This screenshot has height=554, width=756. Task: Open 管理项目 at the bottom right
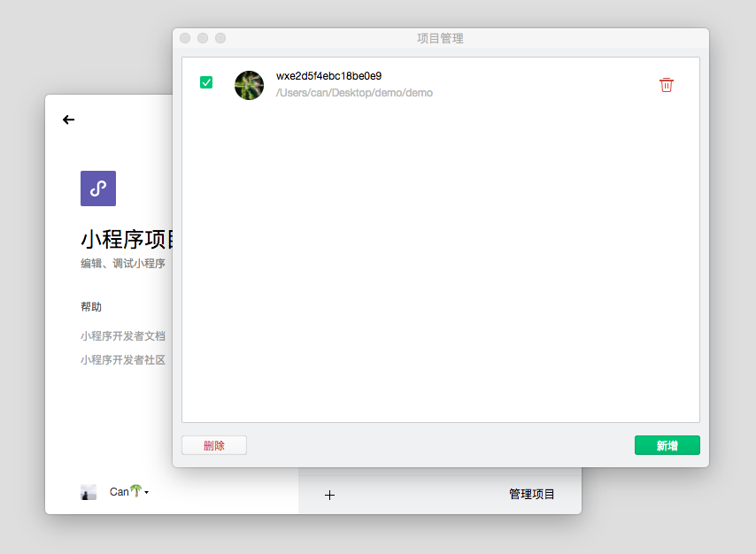[x=531, y=494]
